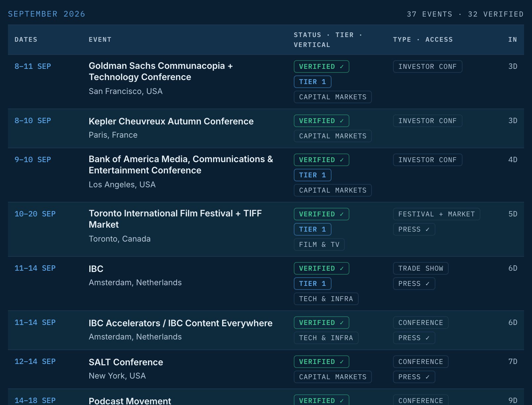Click the TIER 1 badge on Bank of America row
The image size is (532, 405).
(x=313, y=175)
